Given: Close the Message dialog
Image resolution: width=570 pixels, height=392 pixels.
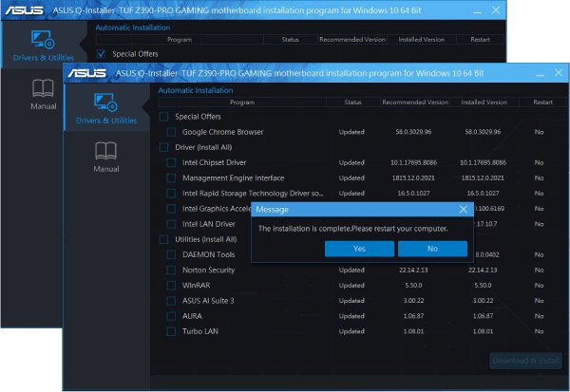Looking at the screenshot, I should [464, 209].
